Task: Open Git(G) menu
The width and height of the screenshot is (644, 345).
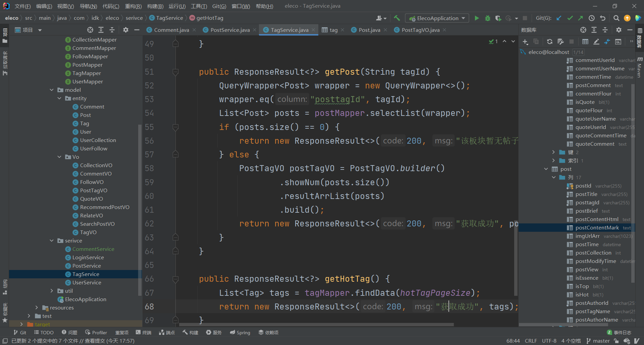Action: click(219, 6)
